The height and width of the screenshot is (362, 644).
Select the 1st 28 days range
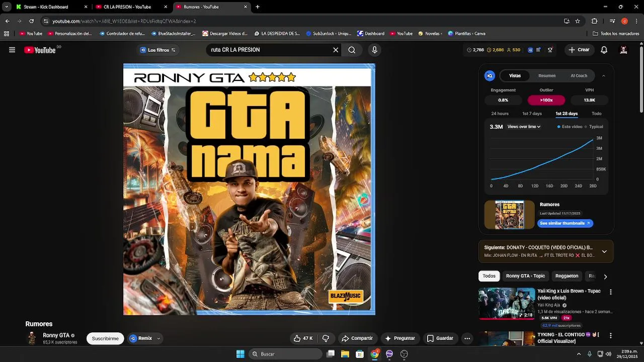[x=567, y=114]
